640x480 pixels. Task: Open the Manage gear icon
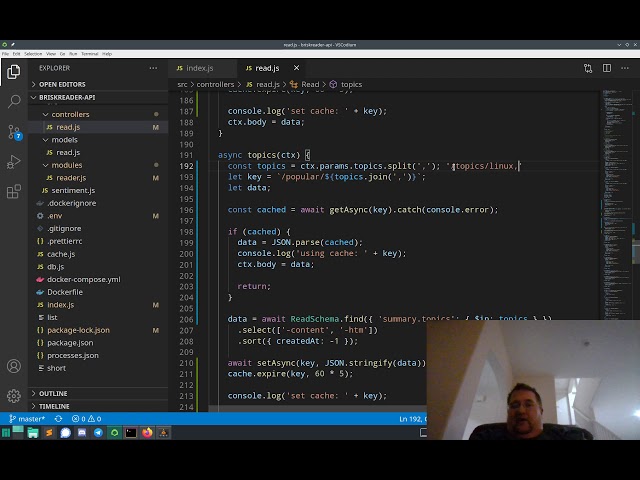pyautogui.click(x=13, y=396)
